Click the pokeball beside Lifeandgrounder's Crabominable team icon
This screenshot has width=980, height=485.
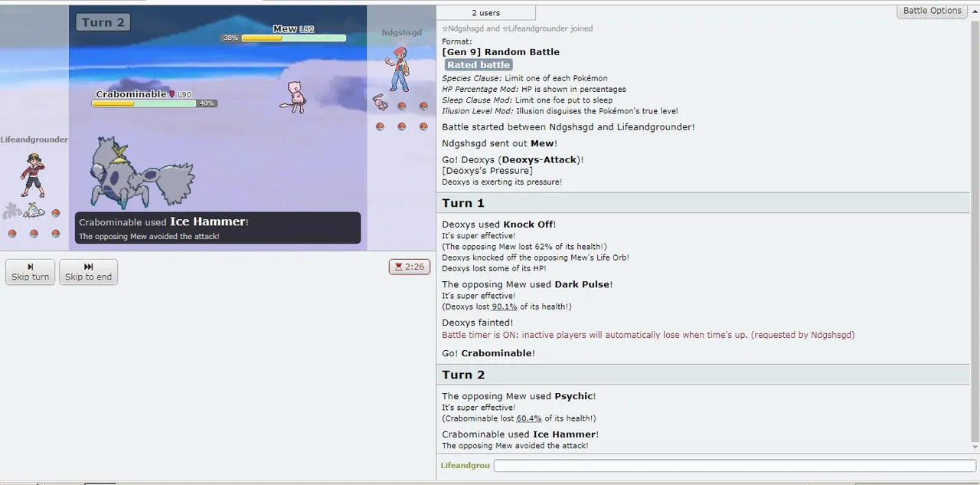tap(55, 213)
